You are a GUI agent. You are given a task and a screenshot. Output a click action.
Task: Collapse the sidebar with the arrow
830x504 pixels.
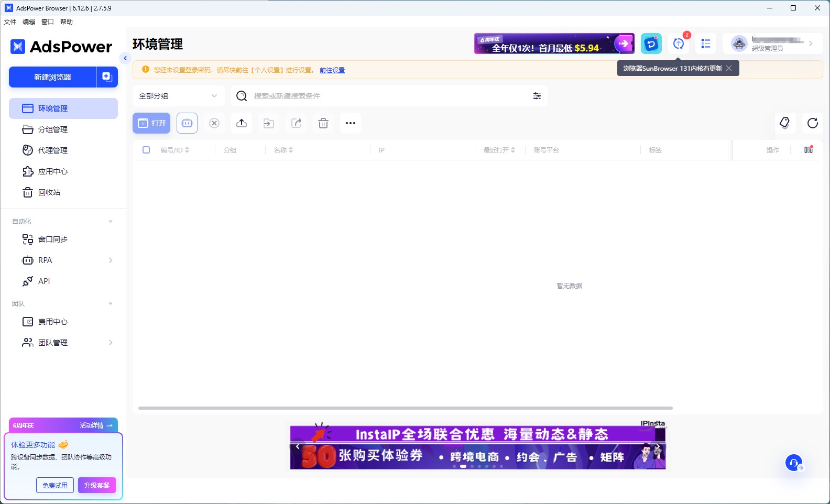(125, 58)
